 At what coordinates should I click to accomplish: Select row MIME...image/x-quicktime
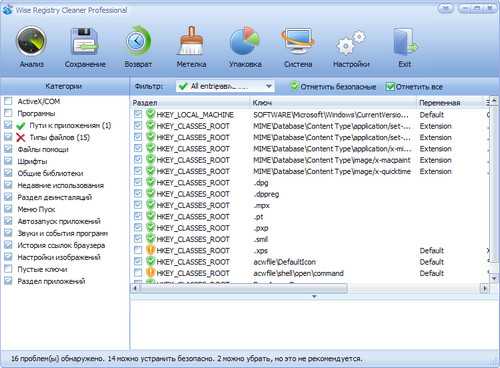click(310, 171)
